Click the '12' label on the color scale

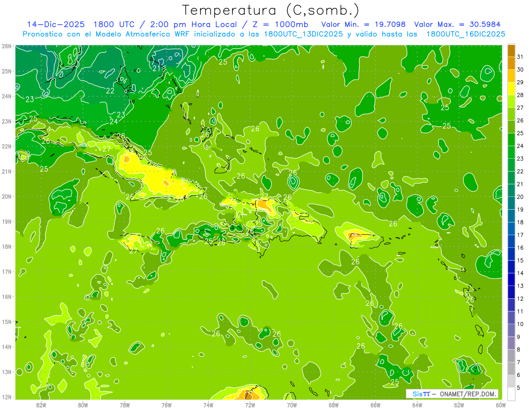click(x=520, y=299)
